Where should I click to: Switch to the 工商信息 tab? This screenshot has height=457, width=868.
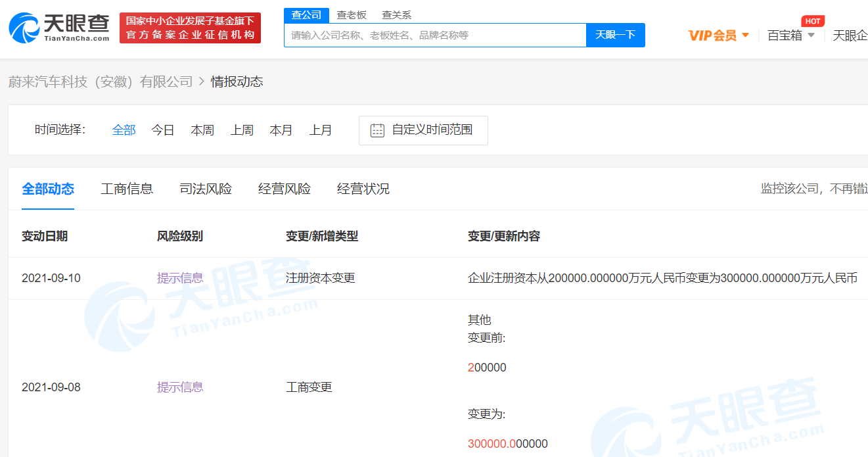coord(127,189)
